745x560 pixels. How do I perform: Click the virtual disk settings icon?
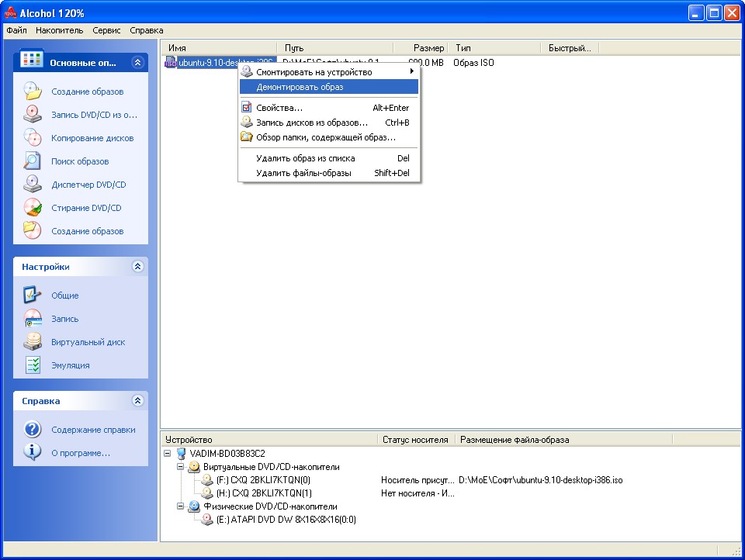32,342
